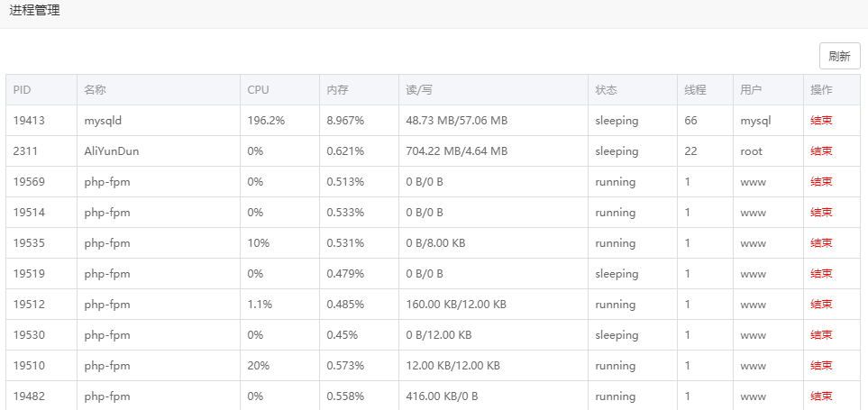End php-fpm process 19519

pos(821,274)
